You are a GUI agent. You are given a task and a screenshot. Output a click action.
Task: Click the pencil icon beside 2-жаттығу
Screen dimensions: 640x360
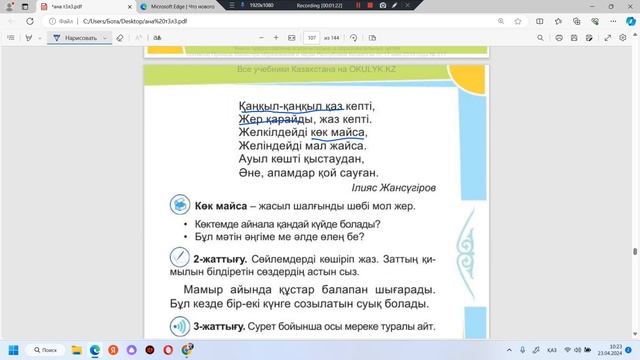[x=180, y=257]
